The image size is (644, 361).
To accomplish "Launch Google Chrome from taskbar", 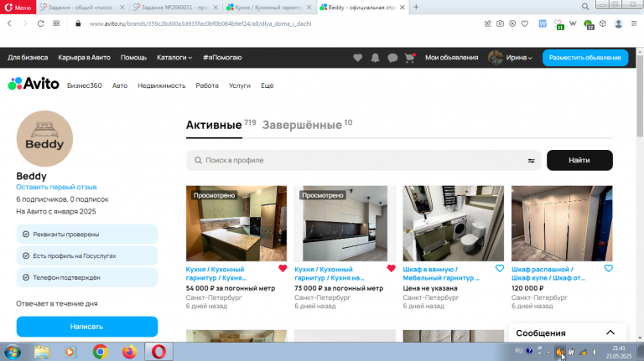I will click(100, 352).
